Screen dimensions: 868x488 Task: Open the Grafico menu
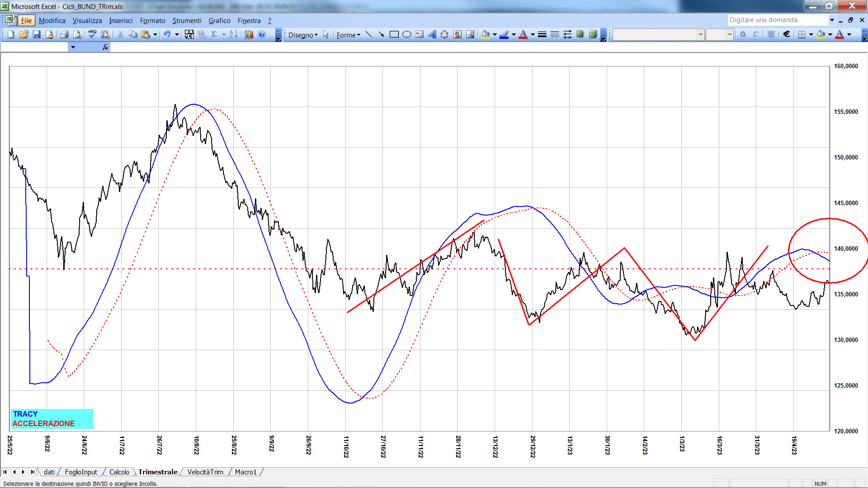point(219,20)
